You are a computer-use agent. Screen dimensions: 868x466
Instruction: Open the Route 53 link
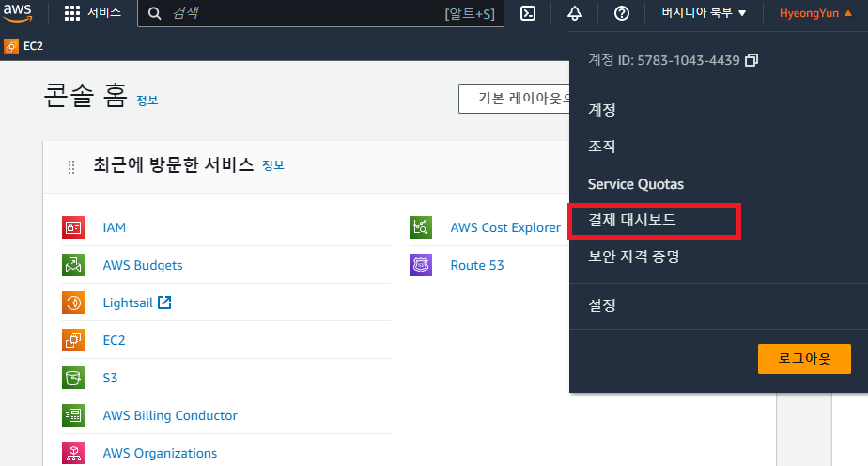point(477,265)
